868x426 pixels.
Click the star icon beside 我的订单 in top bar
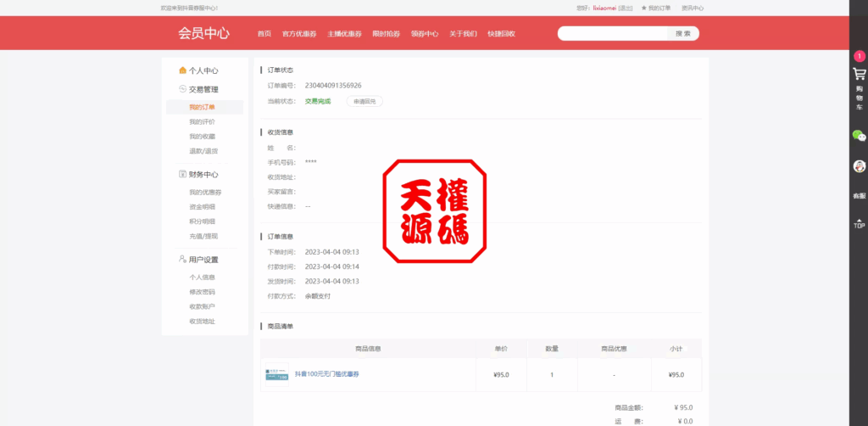pos(644,8)
